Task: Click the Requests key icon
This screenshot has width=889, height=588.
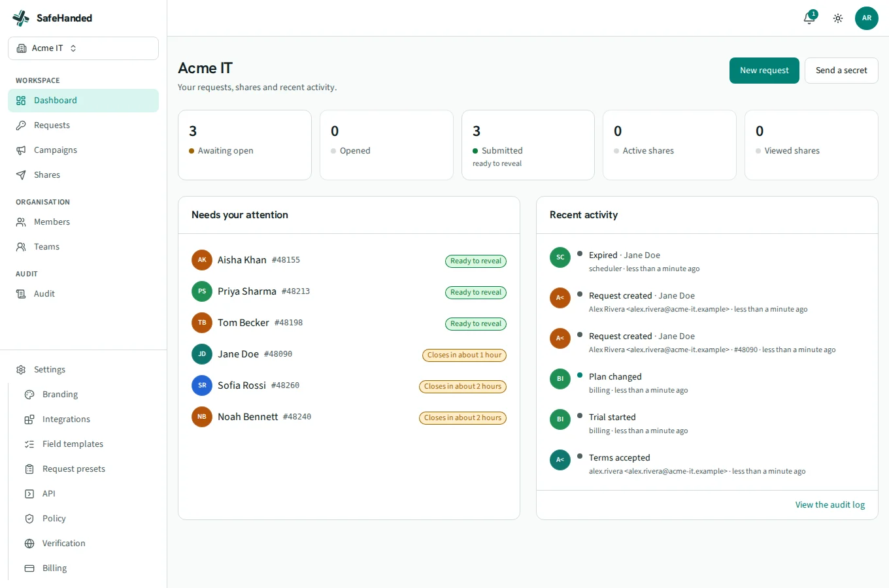Action: [21, 125]
